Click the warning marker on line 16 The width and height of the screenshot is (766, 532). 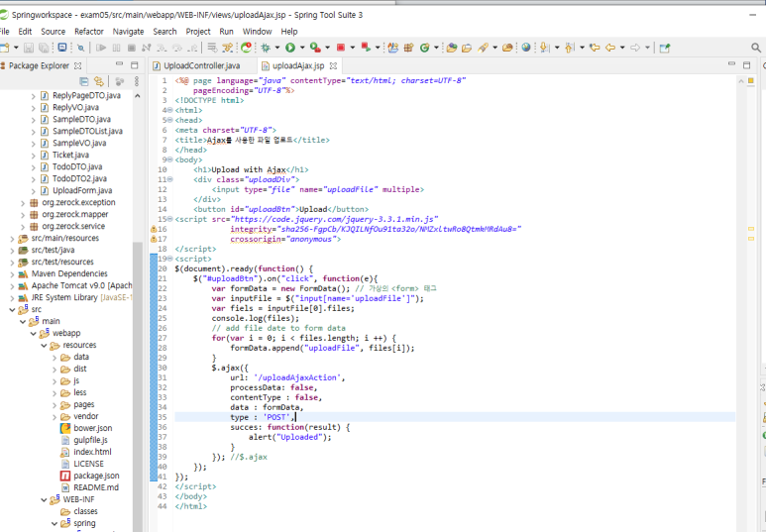tap(154, 229)
